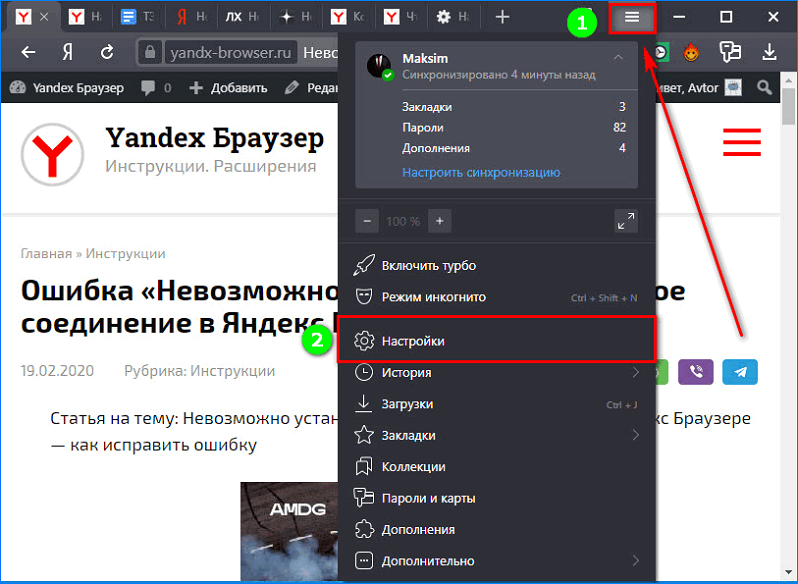Close the first active tab

click(x=44, y=17)
